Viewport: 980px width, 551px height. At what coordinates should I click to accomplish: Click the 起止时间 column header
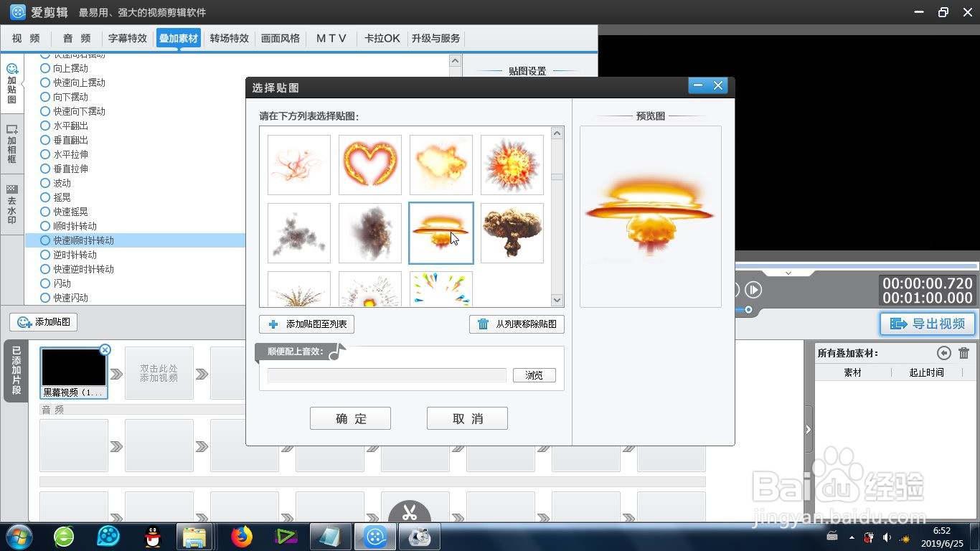click(x=927, y=372)
